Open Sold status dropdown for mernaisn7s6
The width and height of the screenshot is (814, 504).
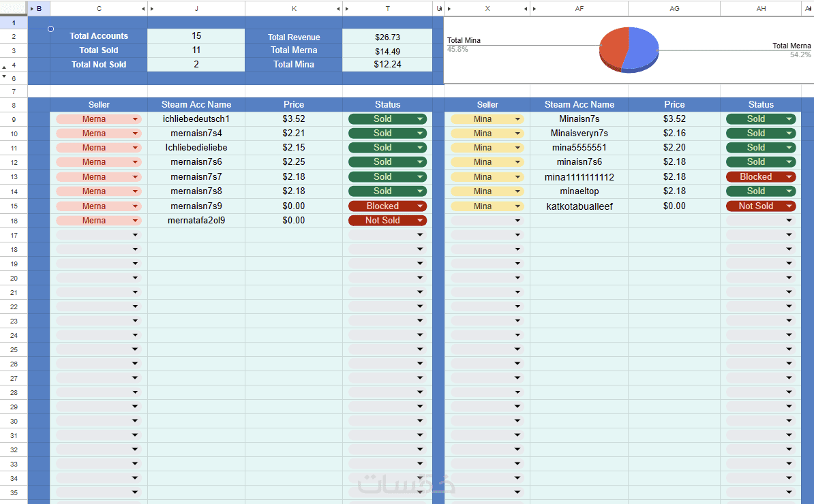point(420,162)
